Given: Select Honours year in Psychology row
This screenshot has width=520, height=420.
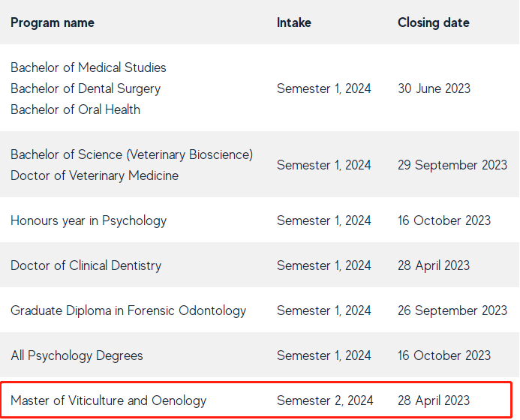Looking at the screenshot, I should (x=89, y=220).
